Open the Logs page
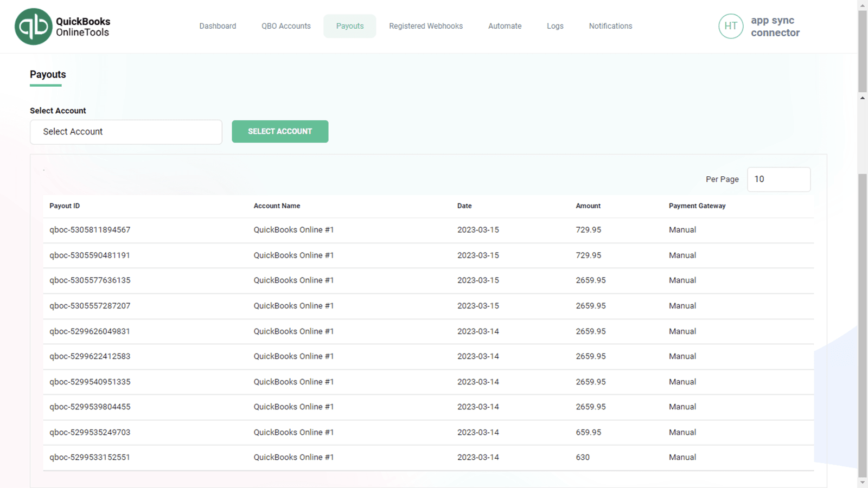 coord(555,25)
